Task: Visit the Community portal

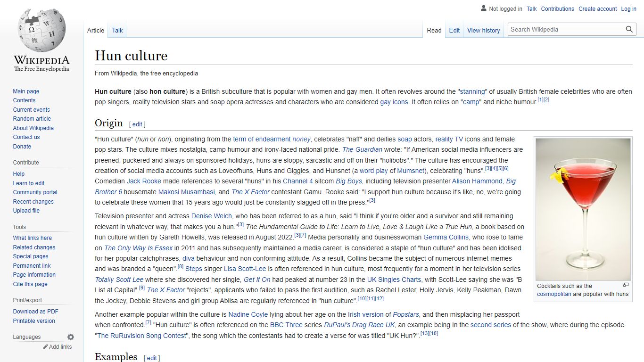Action: point(35,192)
